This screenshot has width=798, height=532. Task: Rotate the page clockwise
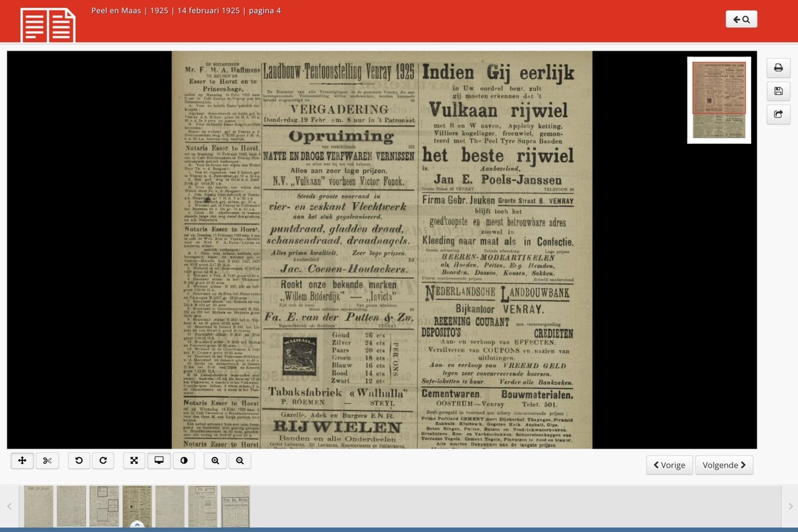[103, 461]
